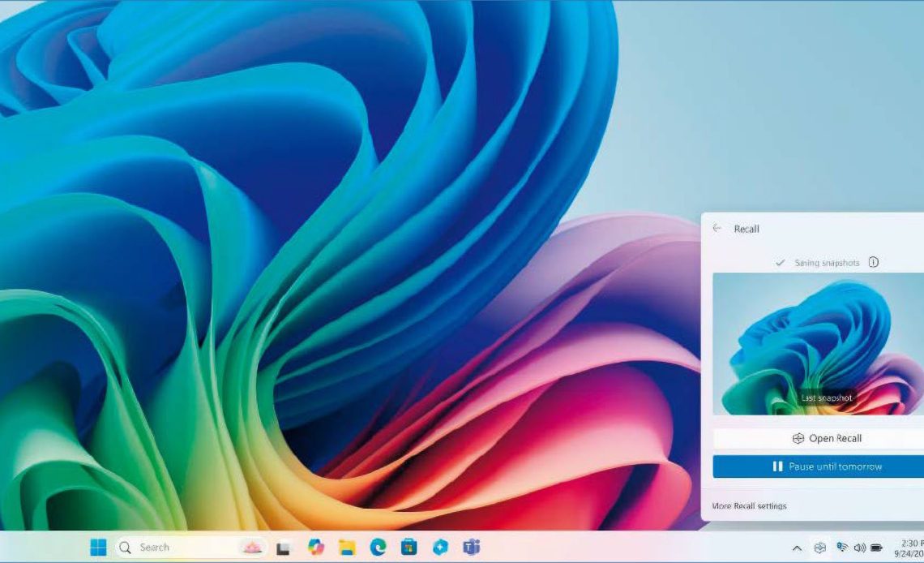Show hidden system tray icons
Image resolution: width=924 pixels, height=563 pixels.
797,548
